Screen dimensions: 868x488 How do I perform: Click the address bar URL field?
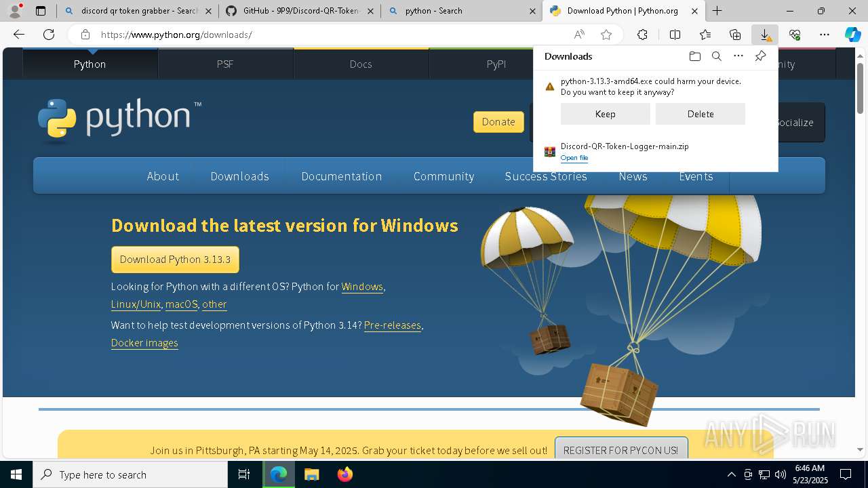tap(325, 35)
